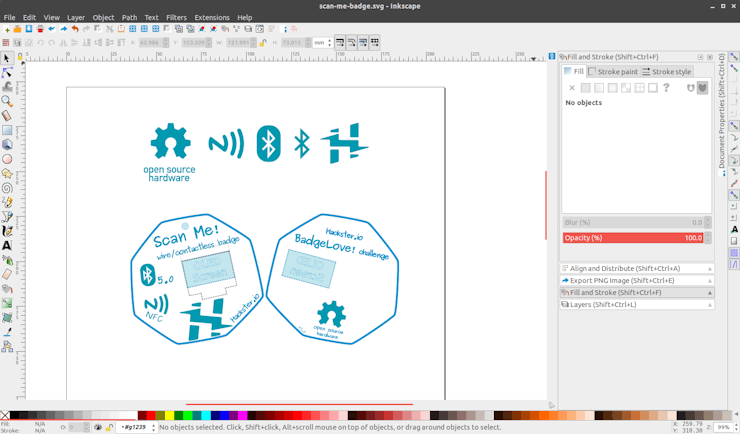This screenshot has width=740, height=434.
Task: Select the Spray tool
Action: tap(7, 260)
